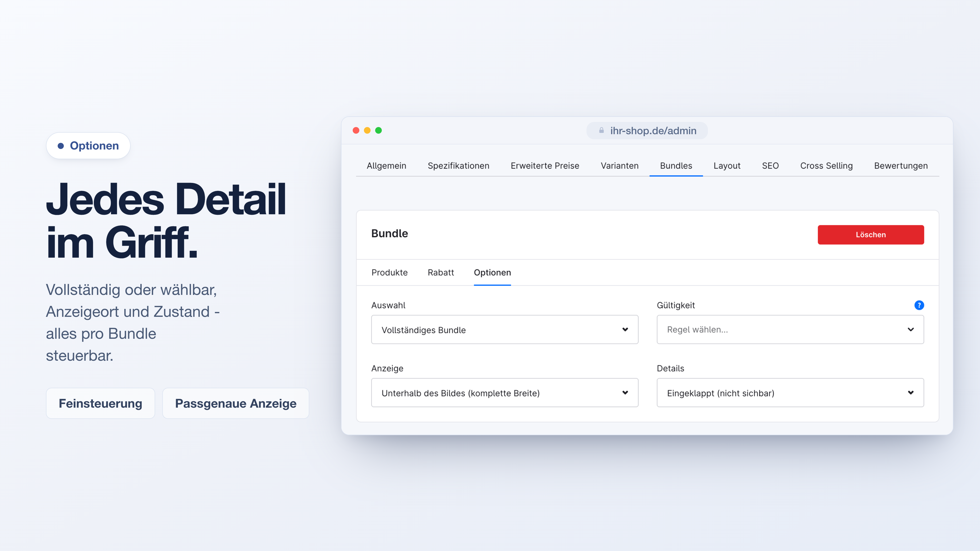Click the lock icon in the address bar

pyautogui.click(x=602, y=130)
